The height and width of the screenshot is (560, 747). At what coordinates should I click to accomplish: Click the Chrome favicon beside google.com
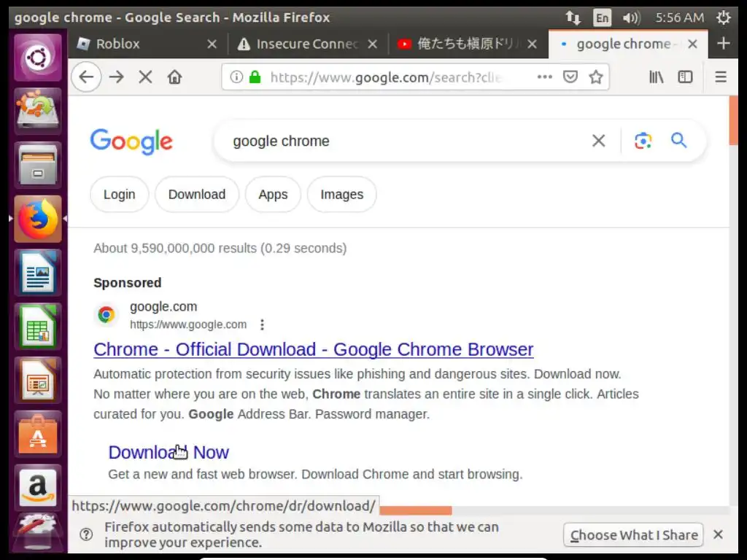point(107,314)
